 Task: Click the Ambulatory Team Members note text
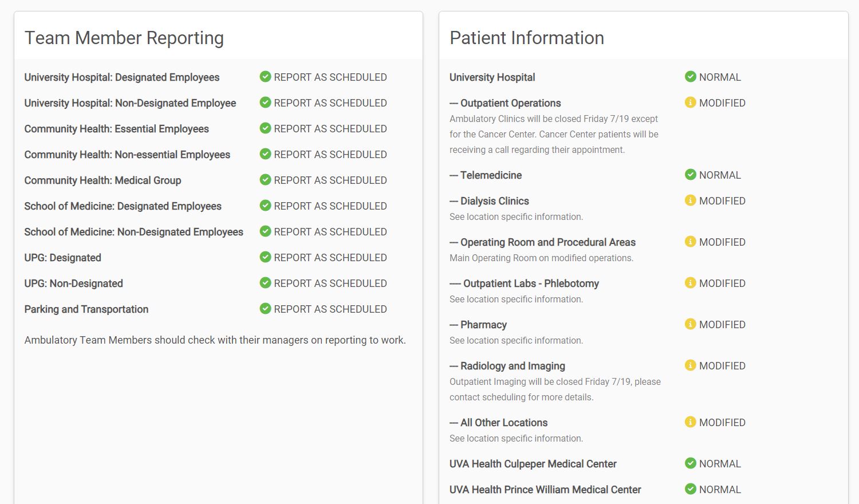coord(215,340)
